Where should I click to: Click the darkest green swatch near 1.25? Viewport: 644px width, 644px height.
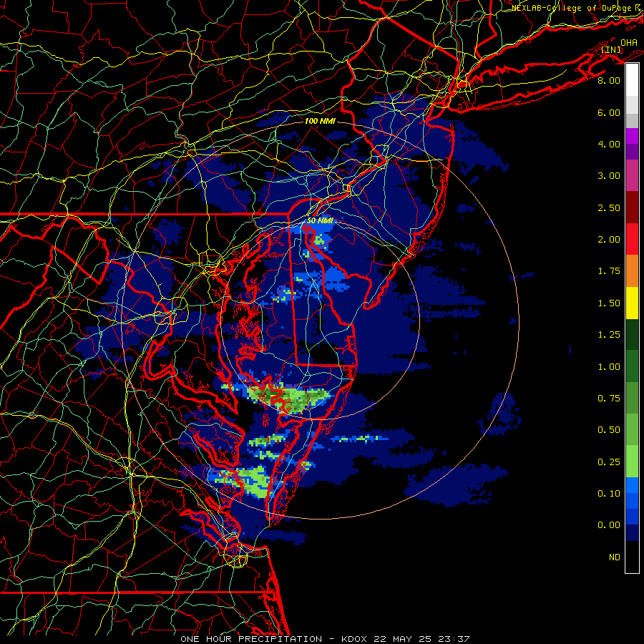[632, 334]
